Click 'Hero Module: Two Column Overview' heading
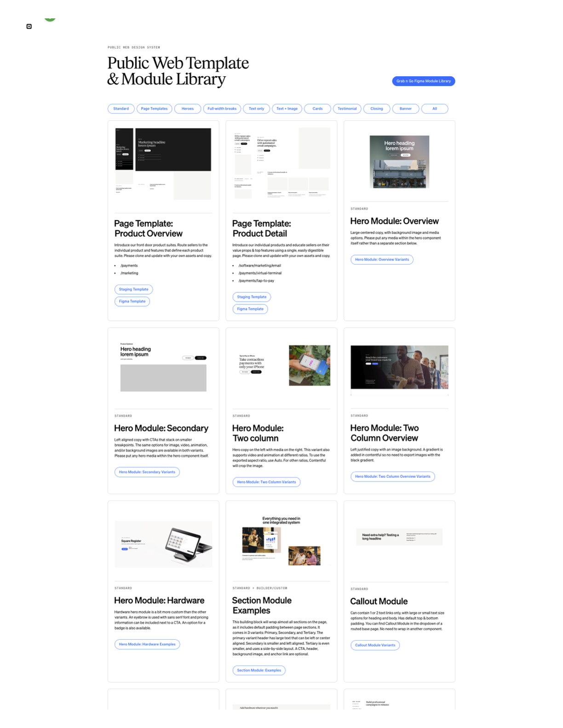 pyautogui.click(x=385, y=433)
